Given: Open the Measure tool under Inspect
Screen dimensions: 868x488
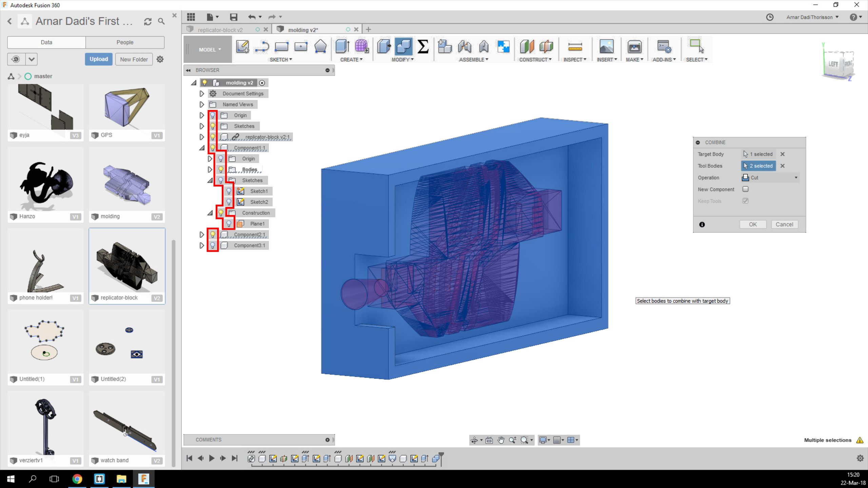Looking at the screenshot, I should pos(575,46).
